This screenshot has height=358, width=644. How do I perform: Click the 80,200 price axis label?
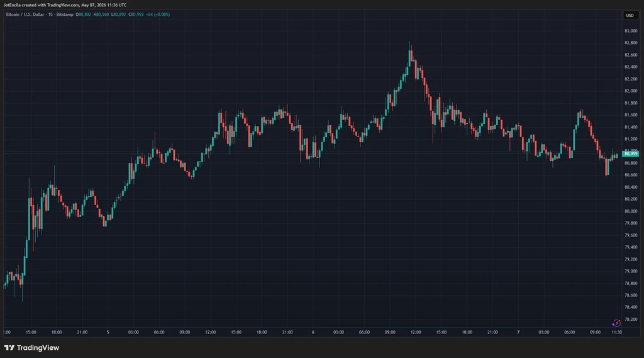631,199
